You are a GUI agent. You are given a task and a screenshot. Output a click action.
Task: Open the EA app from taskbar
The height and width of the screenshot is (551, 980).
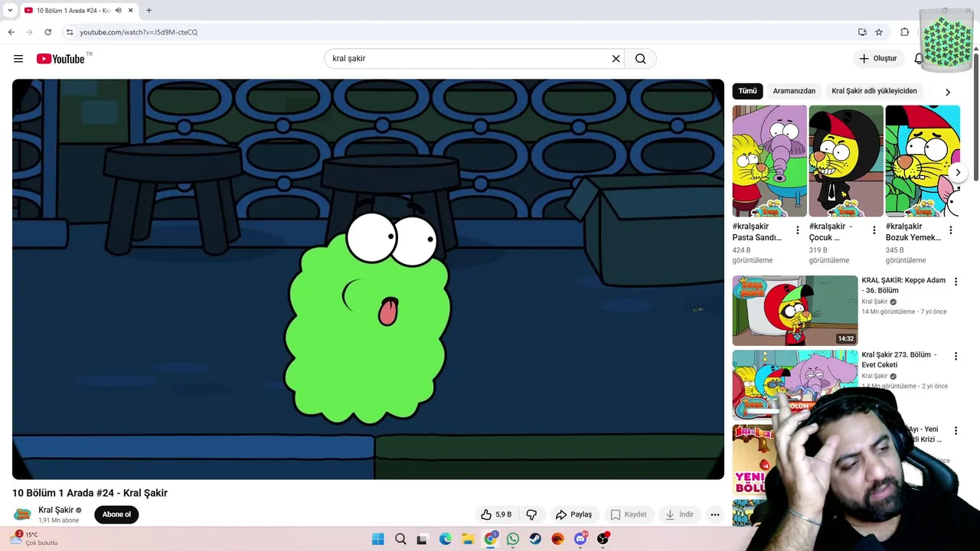557,539
